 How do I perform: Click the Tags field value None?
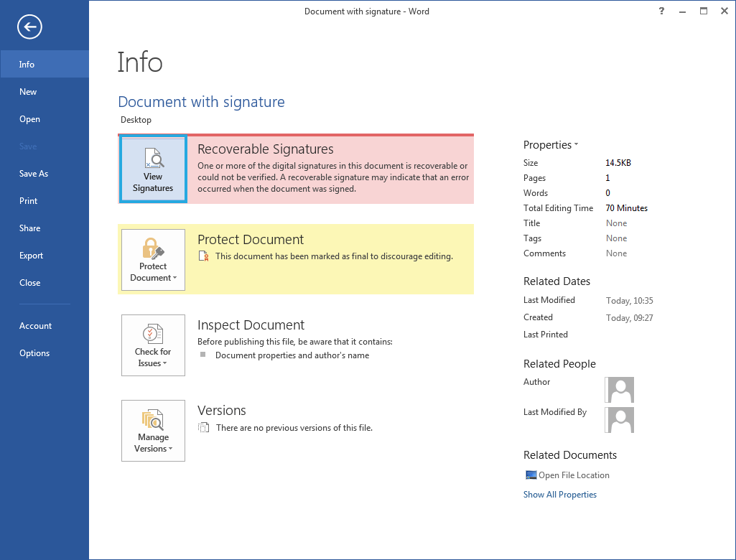point(616,238)
